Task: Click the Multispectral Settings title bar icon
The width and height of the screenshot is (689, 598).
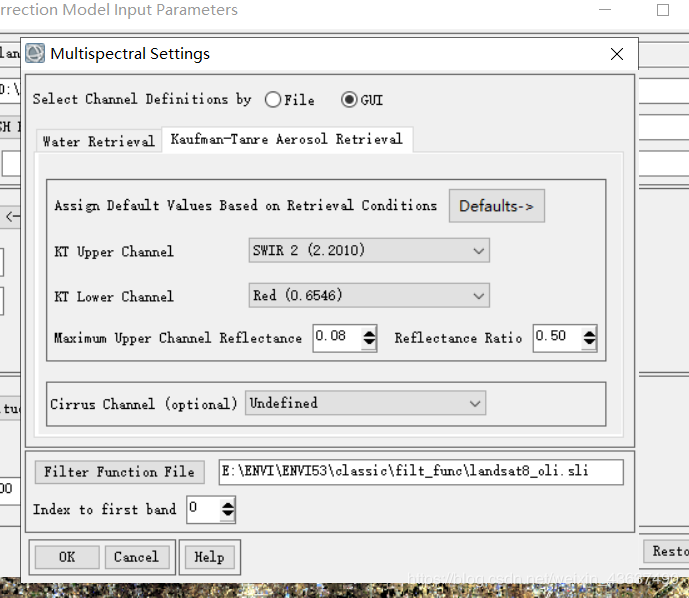Action: click(35, 53)
